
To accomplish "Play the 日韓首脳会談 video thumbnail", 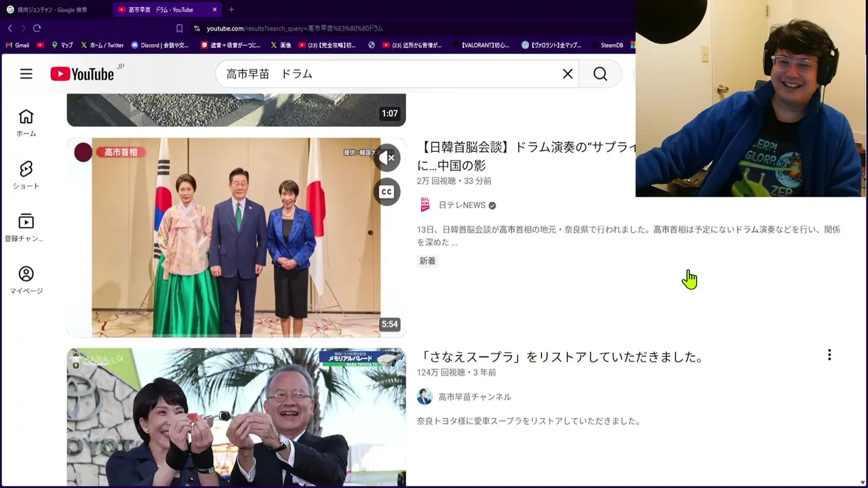I will coord(236,237).
